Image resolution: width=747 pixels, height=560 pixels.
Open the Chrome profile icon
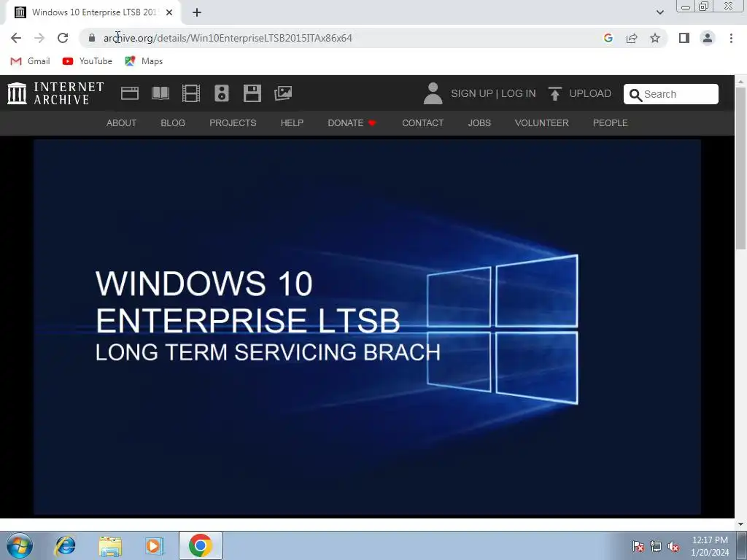tap(708, 38)
